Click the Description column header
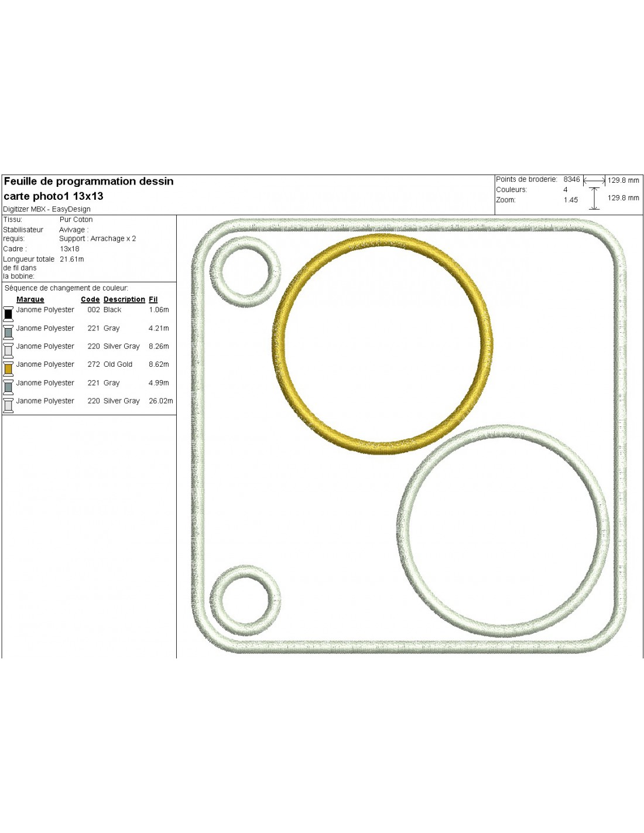This screenshot has height=833, width=644. point(124,299)
